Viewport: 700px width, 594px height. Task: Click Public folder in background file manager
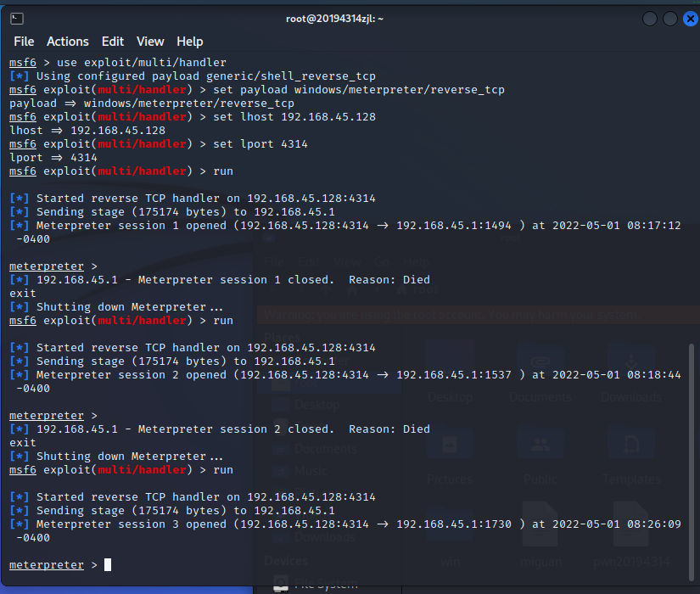coord(540,456)
